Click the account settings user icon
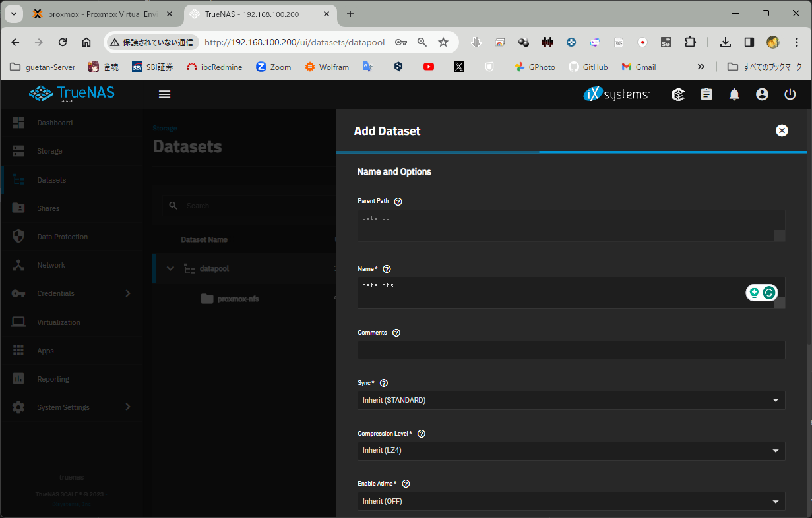This screenshot has width=812, height=518. pos(762,94)
